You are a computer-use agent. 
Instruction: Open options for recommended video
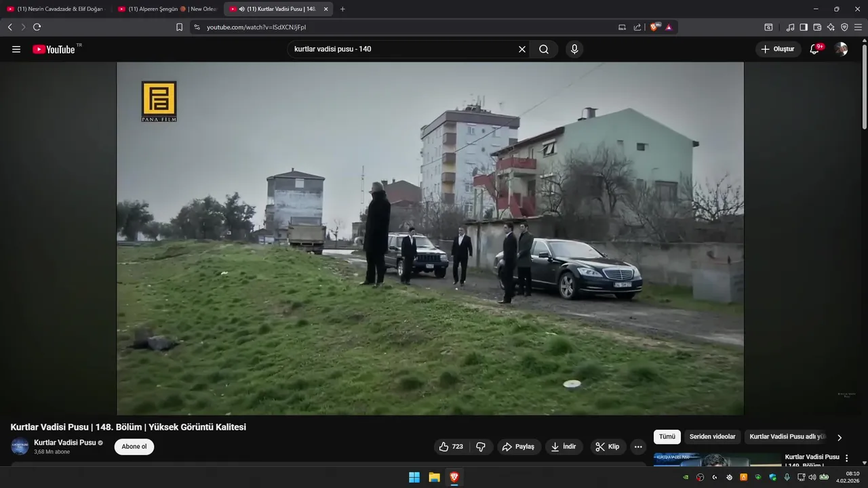tap(846, 458)
